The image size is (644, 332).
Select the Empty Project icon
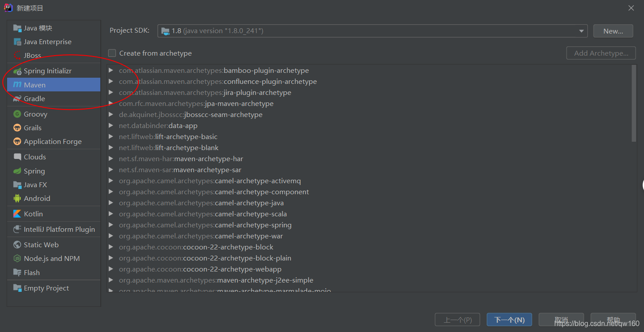click(17, 288)
